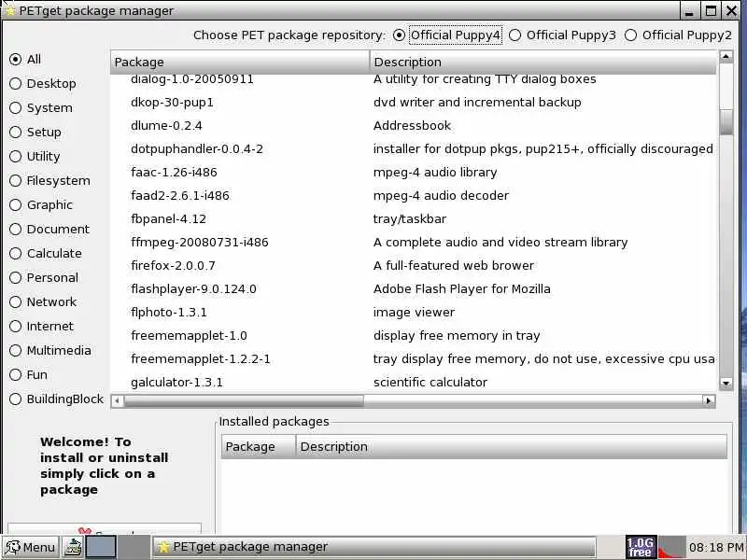
Task: Select package flphoto-1.3.1
Action: pos(169,313)
